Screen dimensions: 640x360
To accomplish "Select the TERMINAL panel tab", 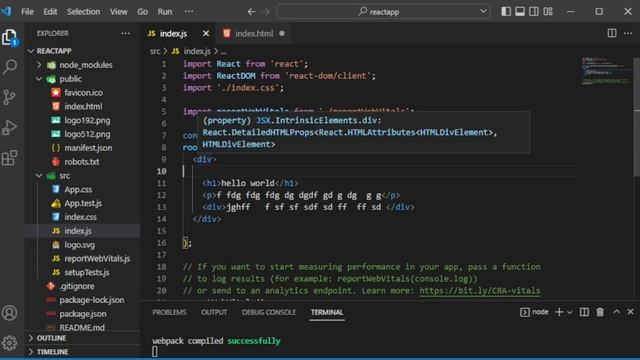I will coord(327,312).
